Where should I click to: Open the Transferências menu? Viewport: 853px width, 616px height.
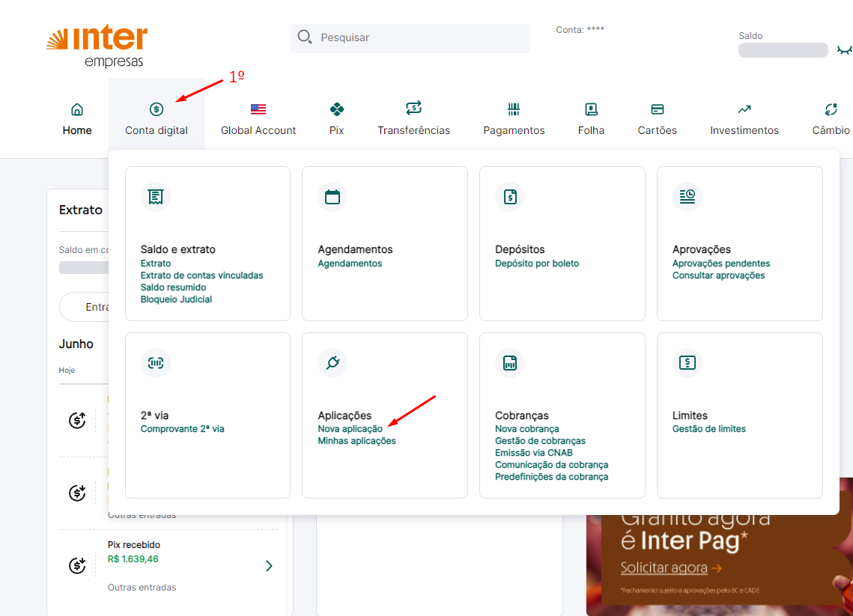413,118
